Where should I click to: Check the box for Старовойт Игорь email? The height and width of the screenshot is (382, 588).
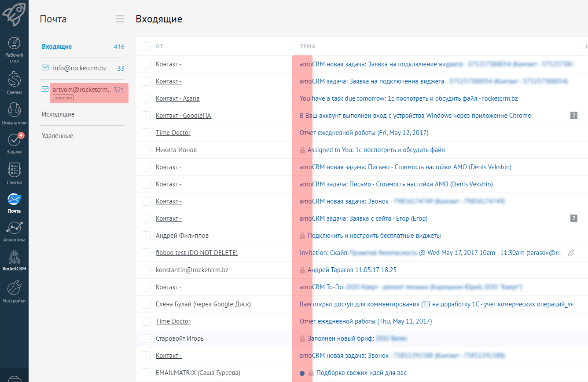(146, 338)
